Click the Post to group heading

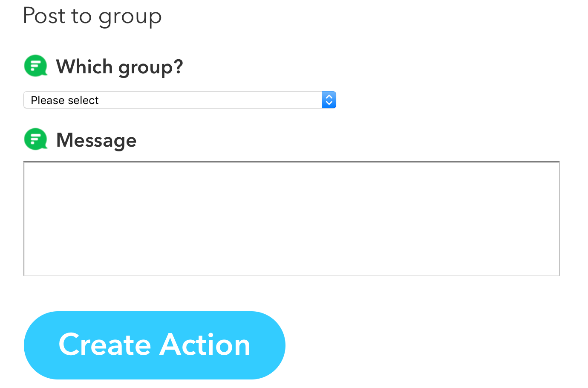click(92, 16)
